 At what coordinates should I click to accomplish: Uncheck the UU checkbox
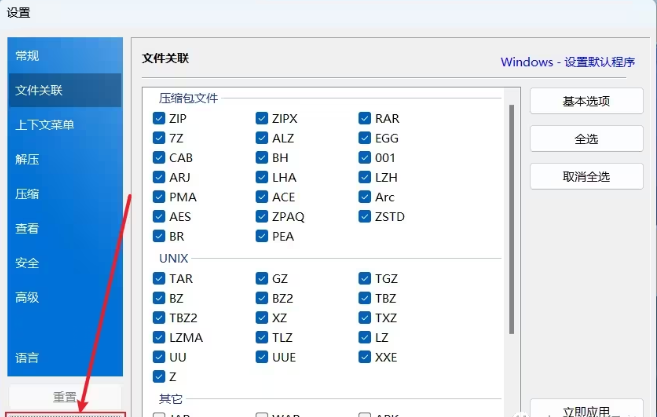(x=159, y=357)
